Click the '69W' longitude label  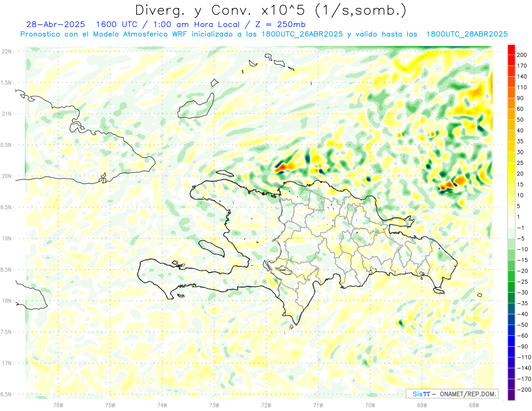[422, 405]
